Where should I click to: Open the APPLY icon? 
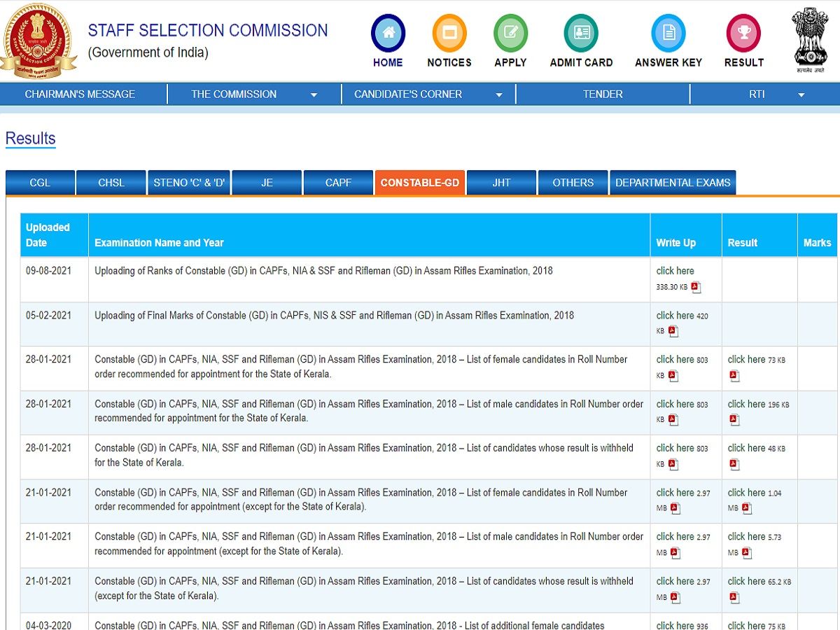pos(510,33)
